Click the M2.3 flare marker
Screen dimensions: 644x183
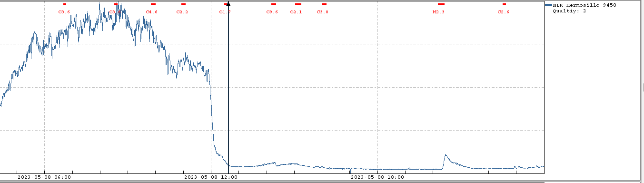tap(441, 4)
